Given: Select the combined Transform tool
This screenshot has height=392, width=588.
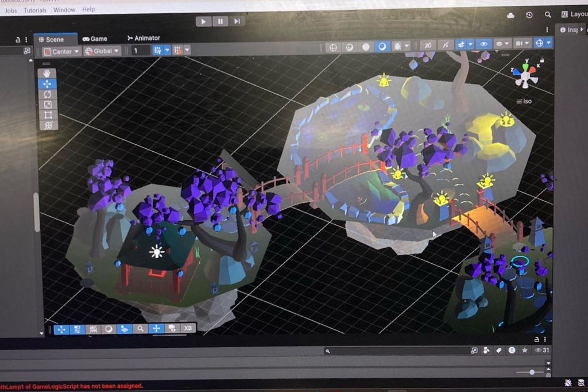Looking at the screenshot, I should point(48,125).
